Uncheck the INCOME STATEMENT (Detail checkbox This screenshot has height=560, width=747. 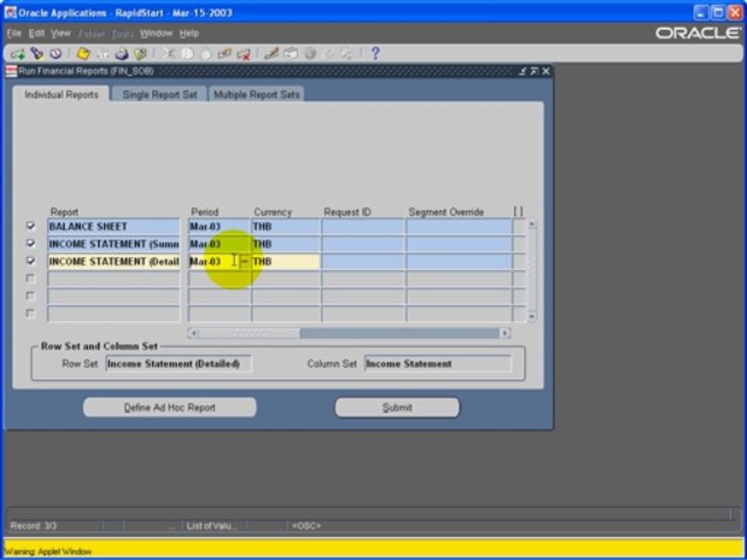tap(30, 261)
